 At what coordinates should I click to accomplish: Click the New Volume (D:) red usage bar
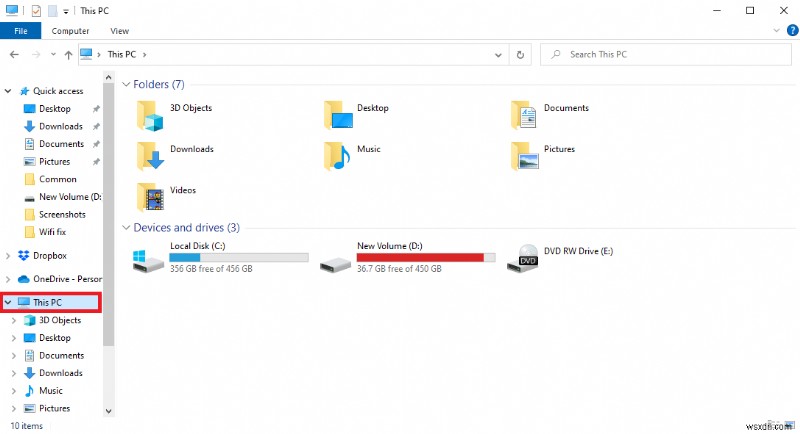(426, 258)
